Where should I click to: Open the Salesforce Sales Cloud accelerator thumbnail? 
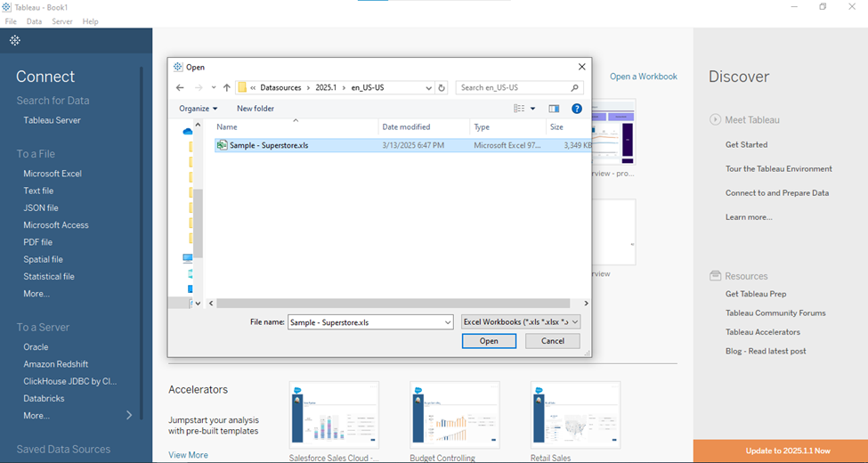[x=334, y=415]
